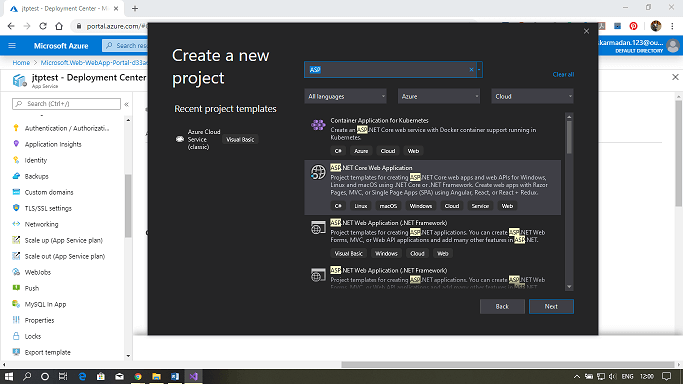Click the ASP.NET Core Web Application globe icon
683x384 pixels.
pyautogui.click(x=318, y=172)
